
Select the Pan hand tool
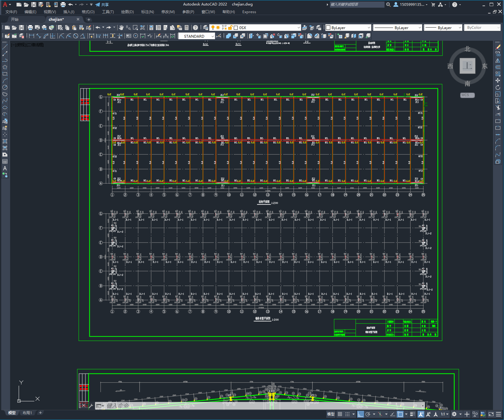coord(121,28)
